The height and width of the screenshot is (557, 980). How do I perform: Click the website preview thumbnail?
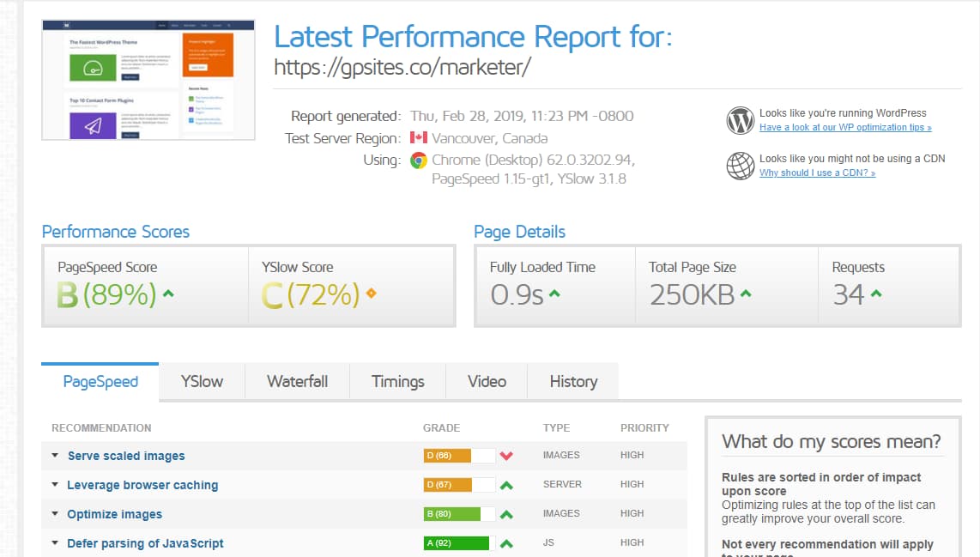pyautogui.click(x=148, y=78)
